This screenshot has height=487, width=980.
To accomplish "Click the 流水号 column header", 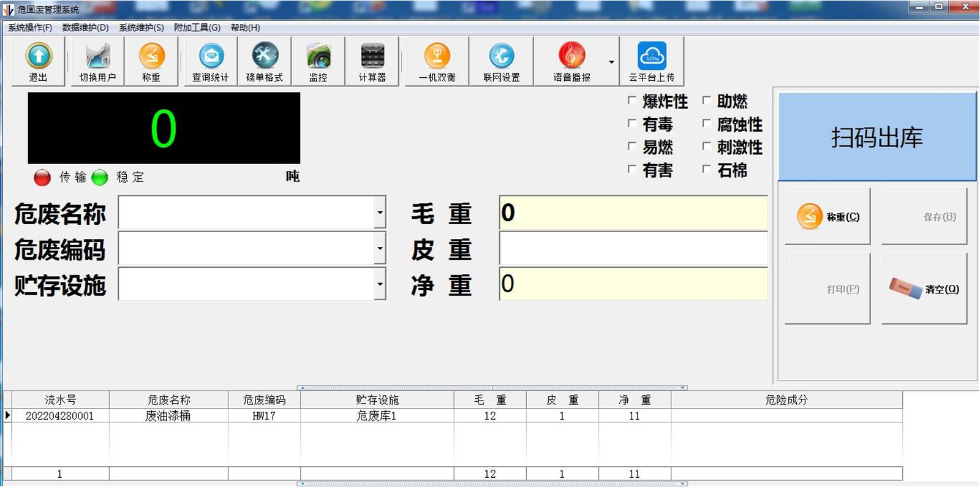I will click(60, 400).
